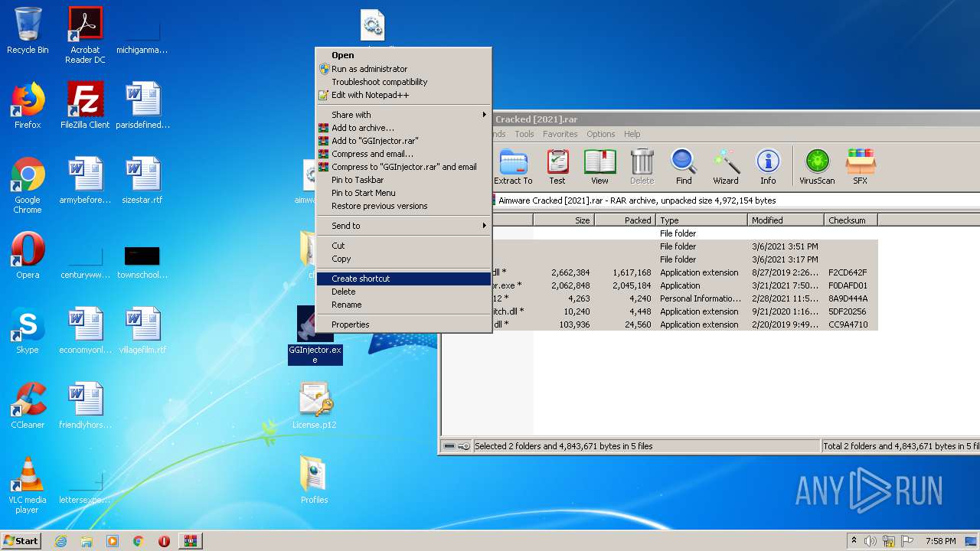Screen dimensions: 980x551
Task: Select the armybefore document icon
Action: [x=85, y=181]
